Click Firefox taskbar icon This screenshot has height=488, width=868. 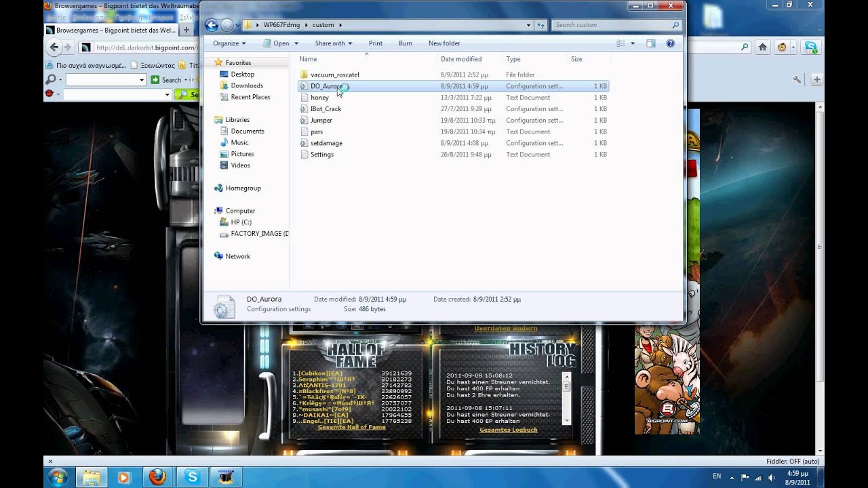157,477
